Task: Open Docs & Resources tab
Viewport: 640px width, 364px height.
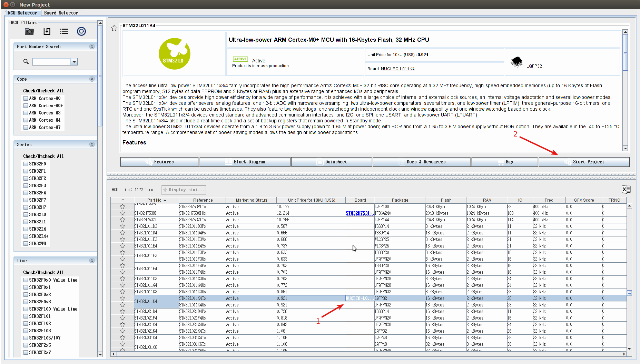Action: tap(422, 162)
